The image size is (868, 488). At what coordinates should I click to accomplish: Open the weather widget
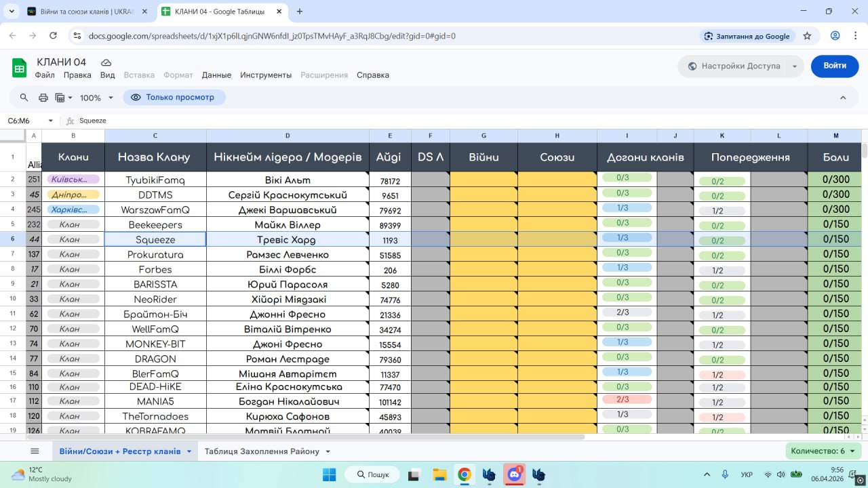[x=41, y=474]
